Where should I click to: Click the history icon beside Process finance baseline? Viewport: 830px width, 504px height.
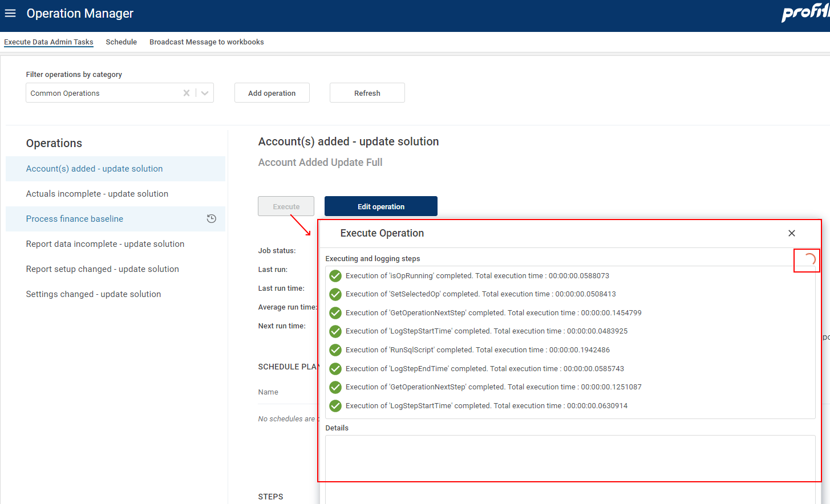coord(211,218)
